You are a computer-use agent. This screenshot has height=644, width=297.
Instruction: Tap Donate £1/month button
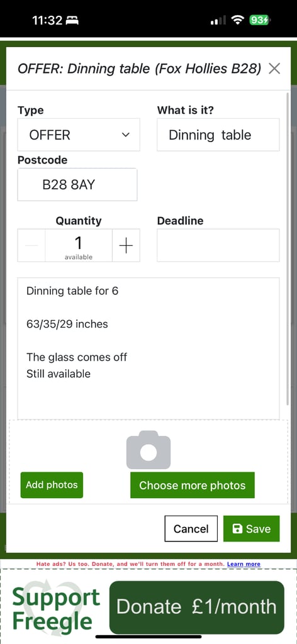(x=196, y=607)
